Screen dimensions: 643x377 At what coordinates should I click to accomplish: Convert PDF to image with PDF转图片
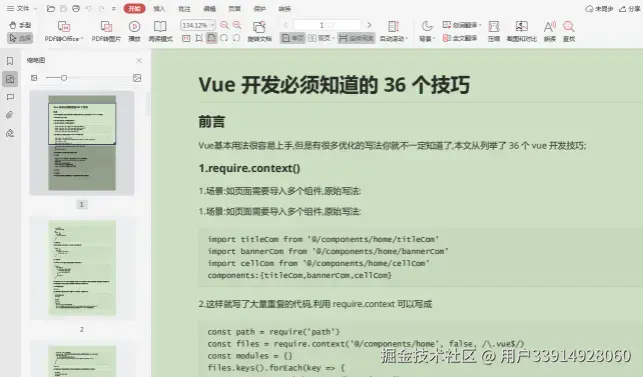pos(106,31)
